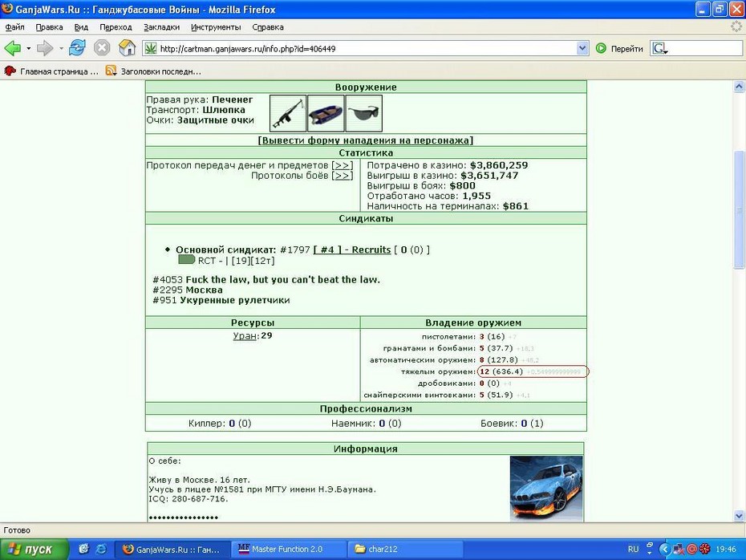Expand hidden tray icons arrow
This screenshot has height=560, width=746.
[x=665, y=550]
